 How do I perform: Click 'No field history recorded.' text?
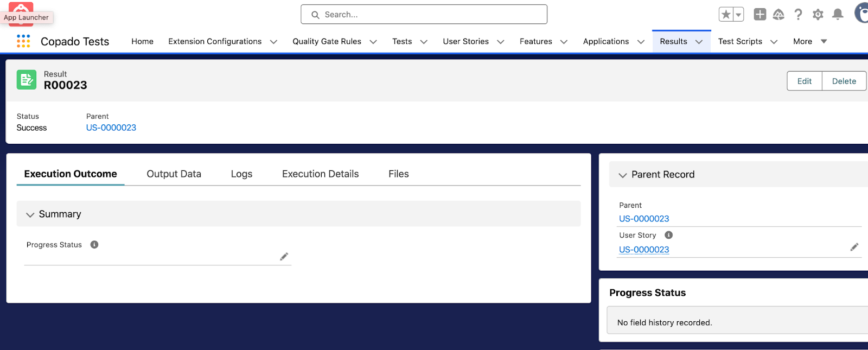click(x=665, y=322)
